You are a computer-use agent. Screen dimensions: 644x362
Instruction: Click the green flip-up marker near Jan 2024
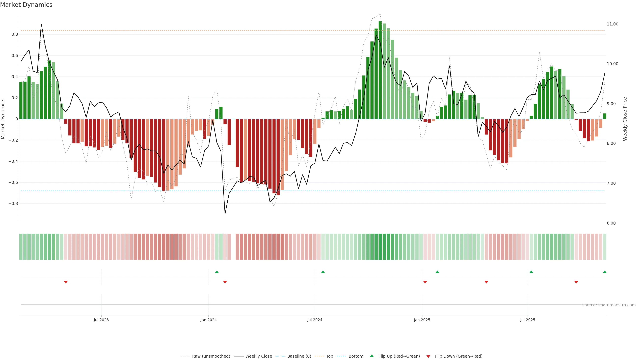click(x=217, y=272)
